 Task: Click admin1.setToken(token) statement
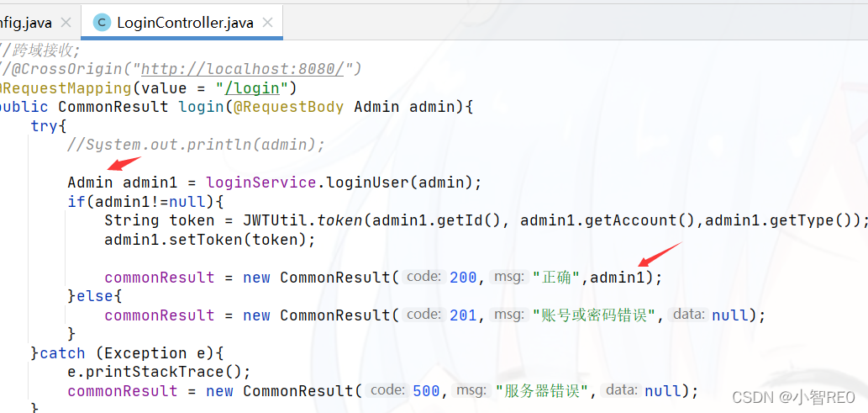(x=210, y=240)
